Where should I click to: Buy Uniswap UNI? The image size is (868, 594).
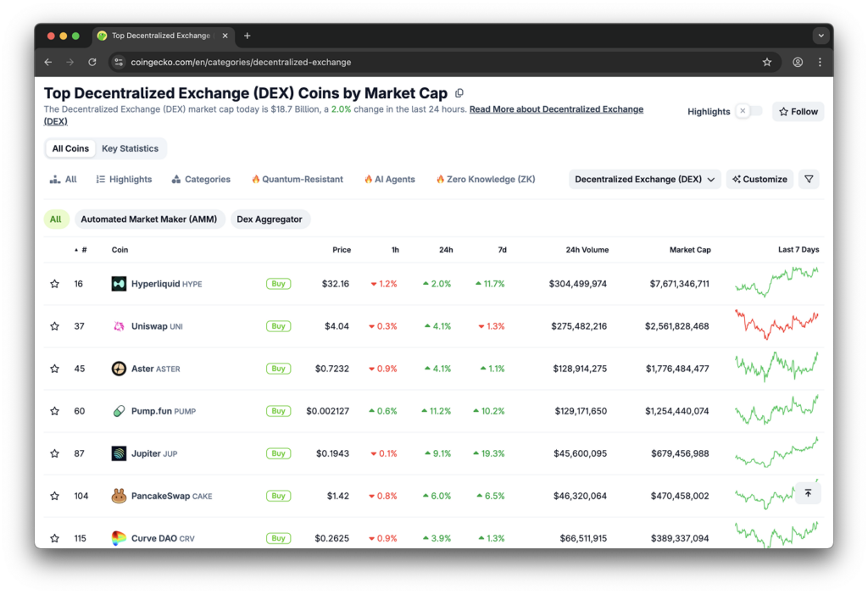tap(278, 326)
